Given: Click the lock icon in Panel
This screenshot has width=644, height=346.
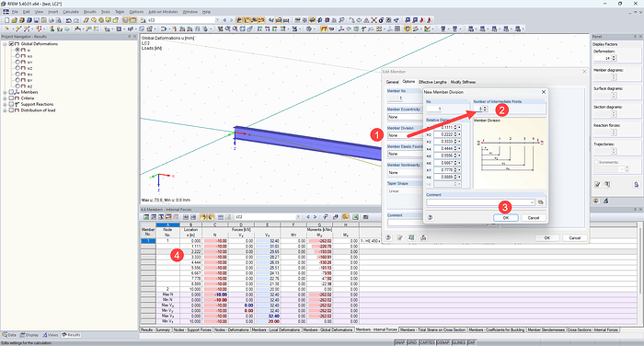Looking at the screenshot, I should tap(636, 185).
